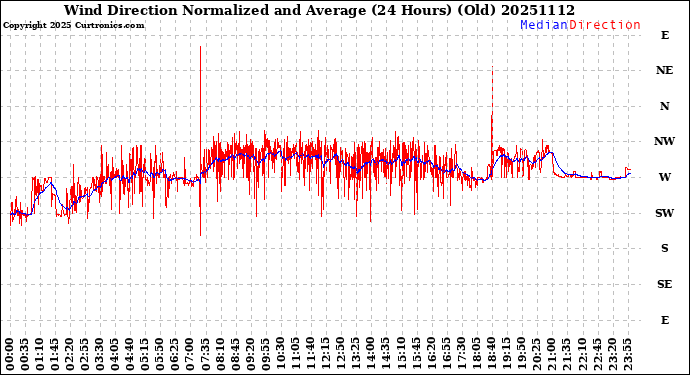The width and height of the screenshot is (690, 375).
Task: Click the 'S' axis label
Action: (x=664, y=248)
